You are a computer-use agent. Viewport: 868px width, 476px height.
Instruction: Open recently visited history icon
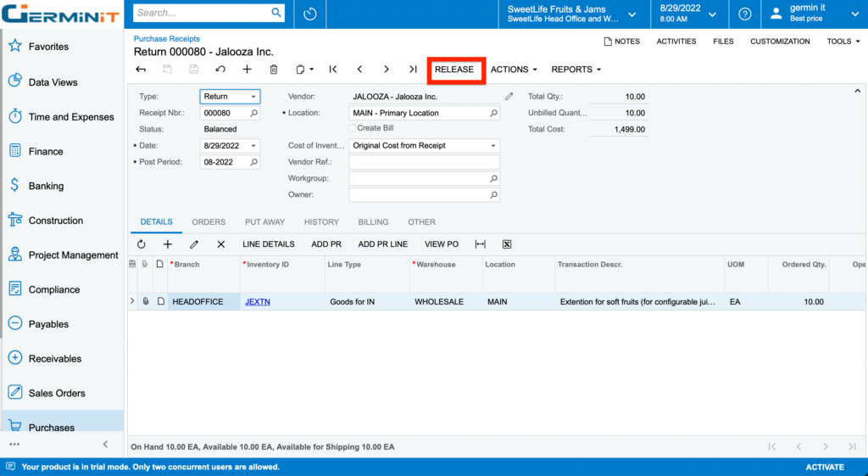310,14
